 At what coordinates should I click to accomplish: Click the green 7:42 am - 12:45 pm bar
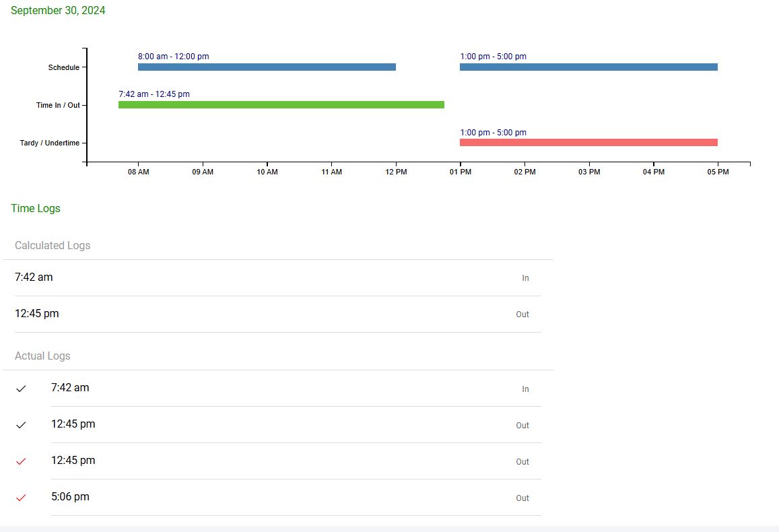tap(281, 105)
